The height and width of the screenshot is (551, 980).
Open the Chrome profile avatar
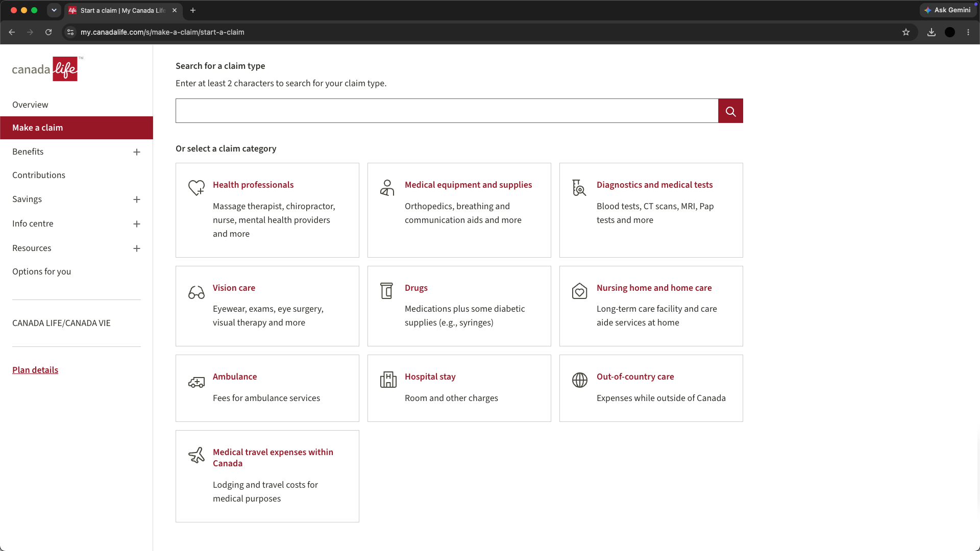[950, 32]
